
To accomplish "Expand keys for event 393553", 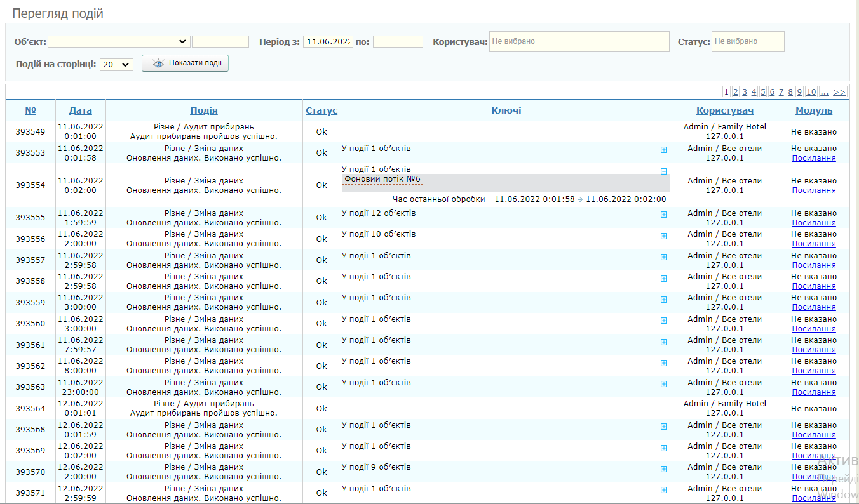I will point(664,150).
